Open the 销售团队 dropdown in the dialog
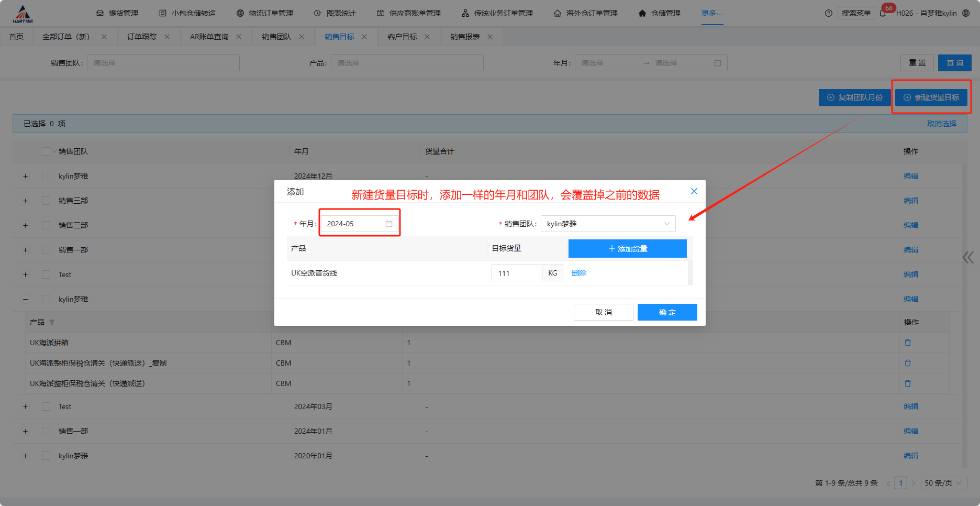This screenshot has height=506, width=980. pyautogui.click(x=608, y=224)
